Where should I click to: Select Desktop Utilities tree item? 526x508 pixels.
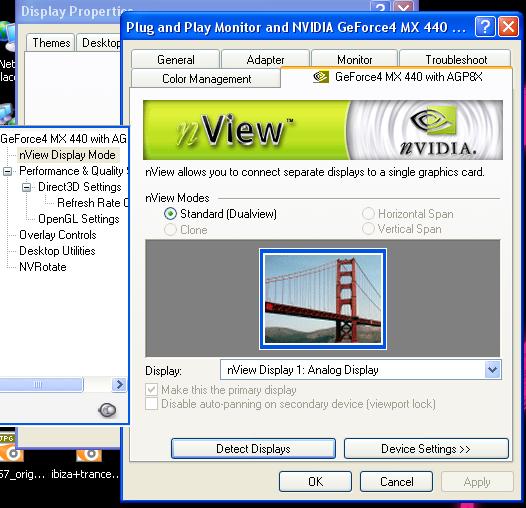pos(57,251)
